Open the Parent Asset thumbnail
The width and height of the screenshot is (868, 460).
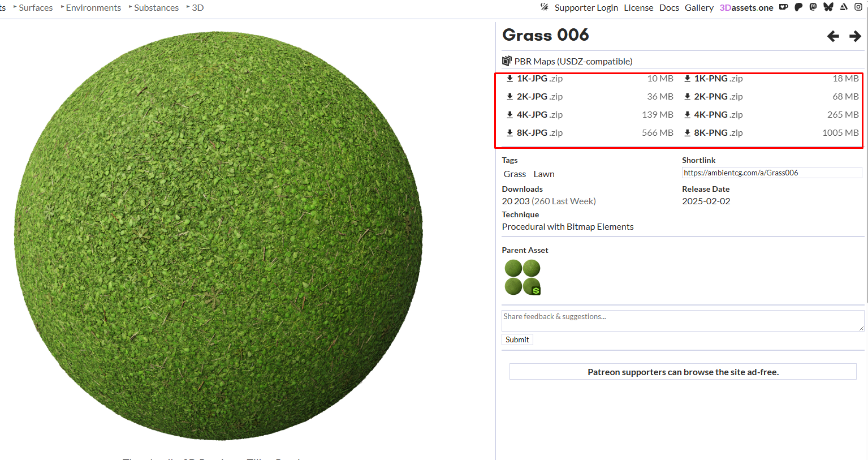[x=522, y=277]
